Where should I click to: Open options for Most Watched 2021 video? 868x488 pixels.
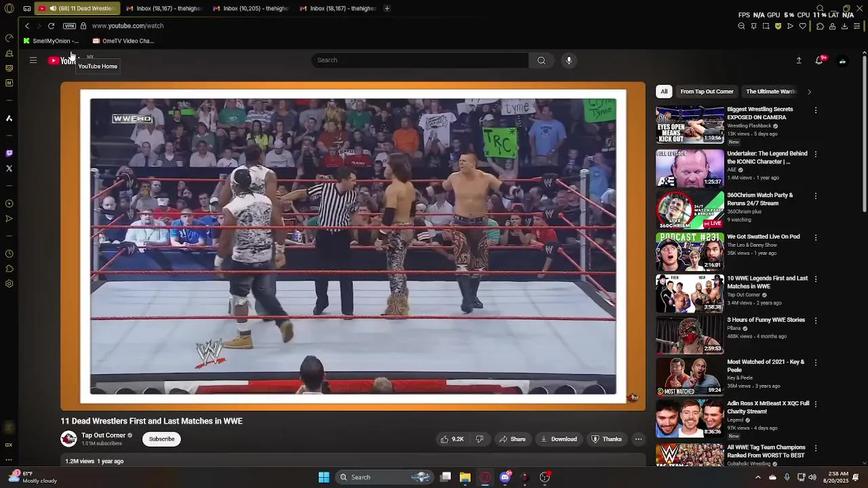point(816,363)
